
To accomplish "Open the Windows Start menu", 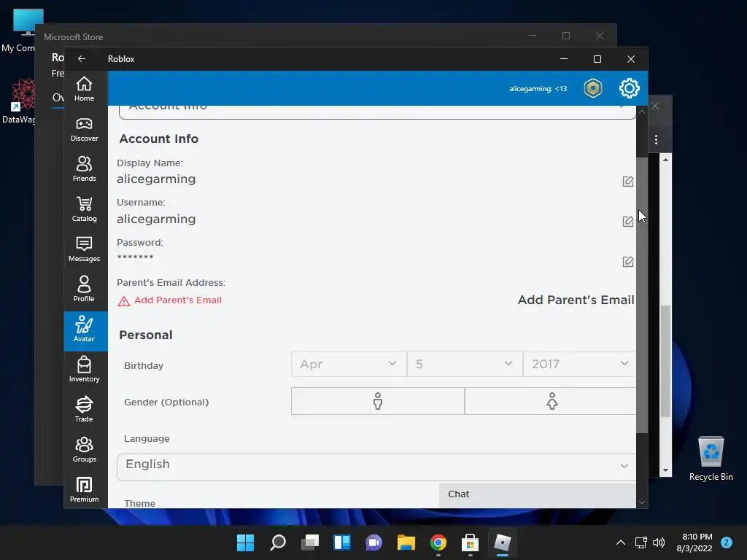I will (x=245, y=542).
